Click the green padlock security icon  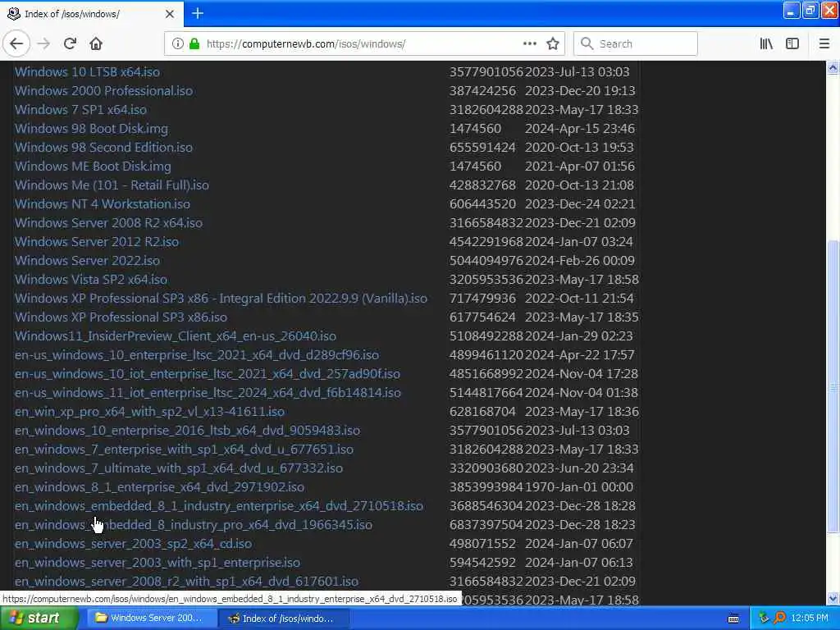[x=194, y=44]
